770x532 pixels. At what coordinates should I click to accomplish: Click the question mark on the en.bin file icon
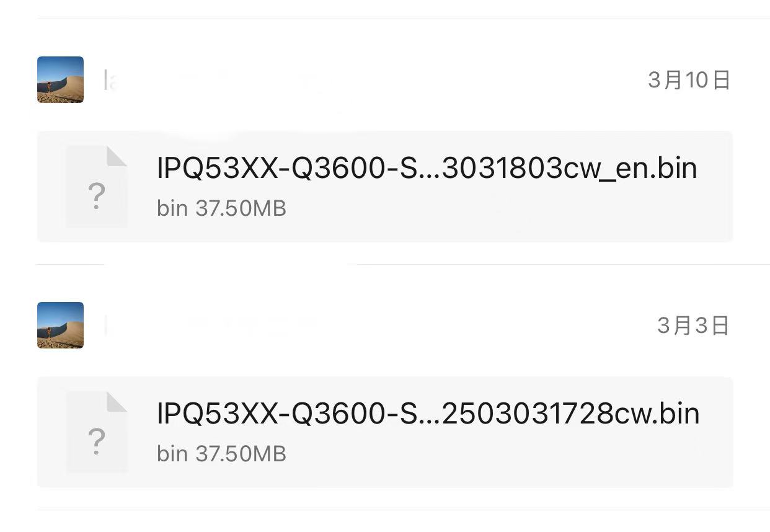96,196
